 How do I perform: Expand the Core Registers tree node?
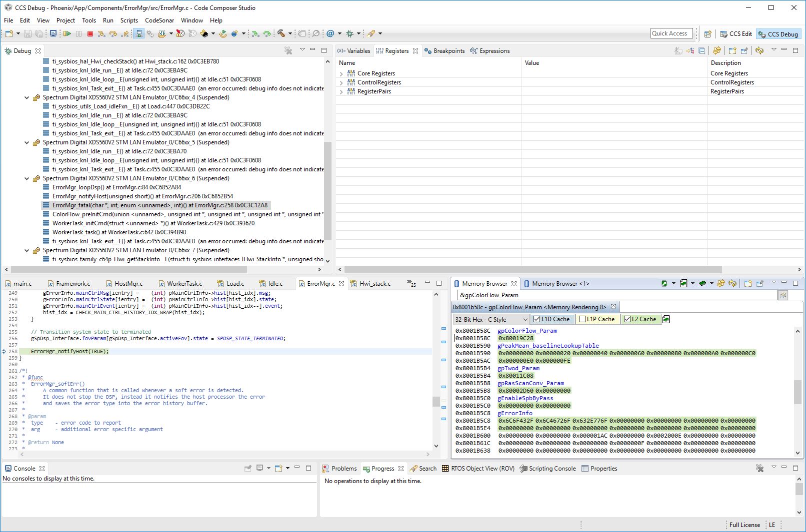[x=341, y=73]
